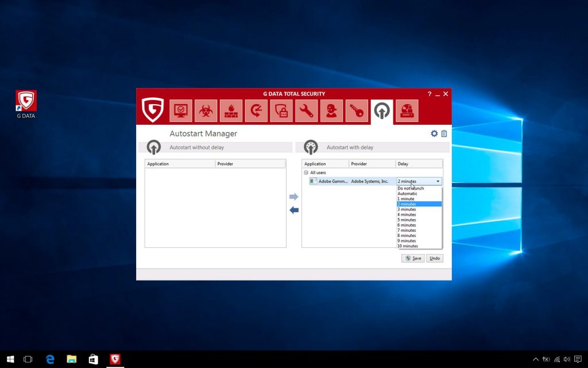This screenshot has width=588, height=368.
Task: Open the Tuner wrench tab
Action: [x=307, y=111]
